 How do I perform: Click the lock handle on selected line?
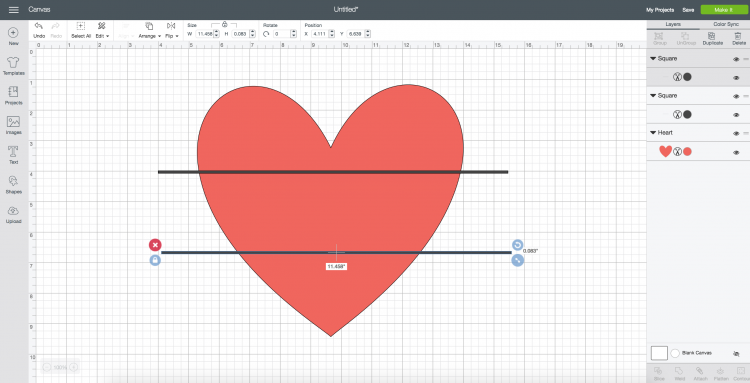pyautogui.click(x=155, y=260)
